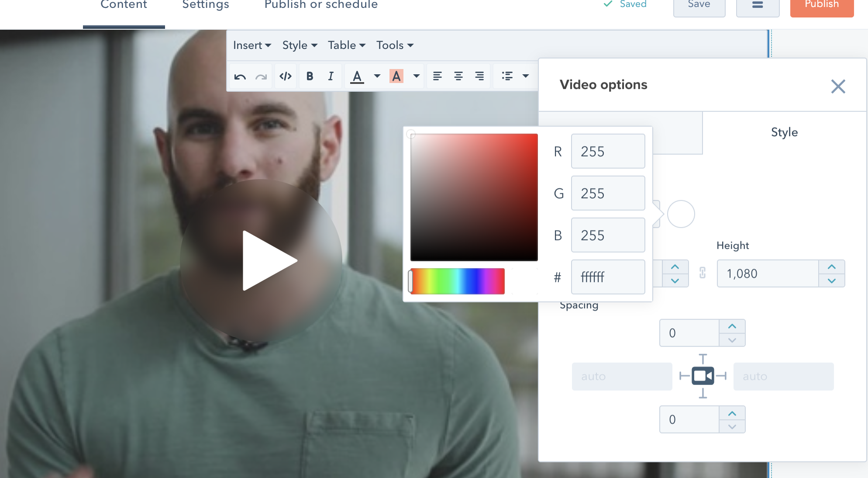Open the Tools menu
Viewport: 868px width, 478px height.
(x=395, y=45)
